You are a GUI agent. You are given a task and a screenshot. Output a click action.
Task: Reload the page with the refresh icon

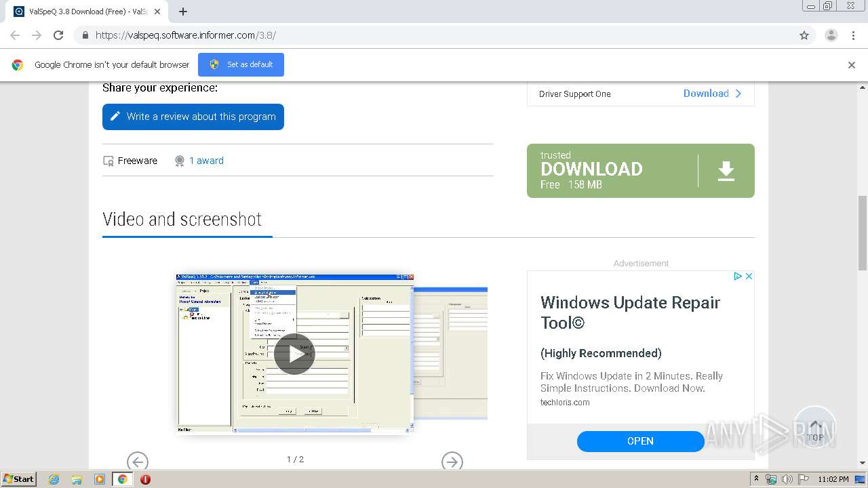(58, 35)
